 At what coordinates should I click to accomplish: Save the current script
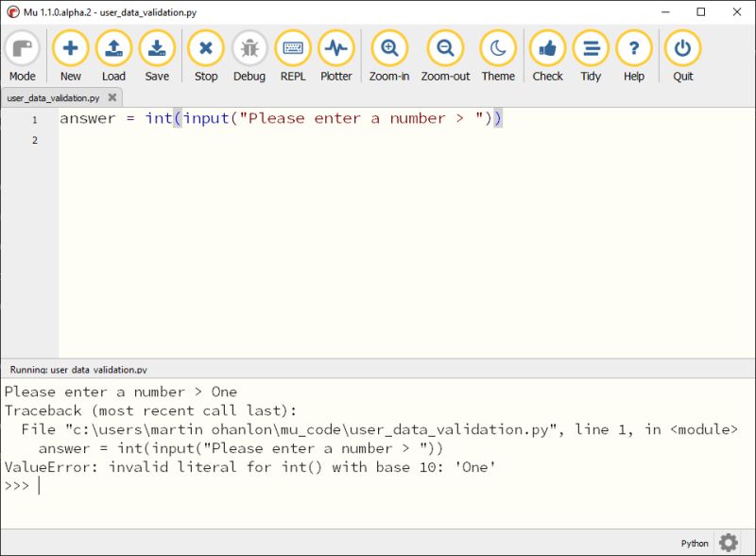157,52
